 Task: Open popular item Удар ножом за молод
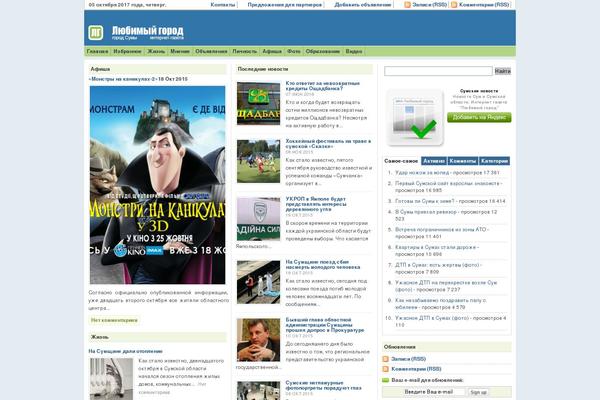tap(422, 173)
